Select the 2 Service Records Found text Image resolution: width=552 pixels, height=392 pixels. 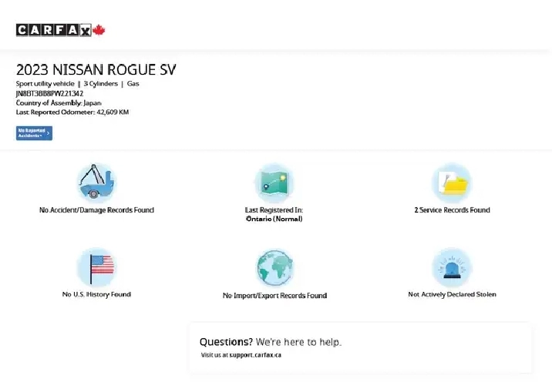452,210
